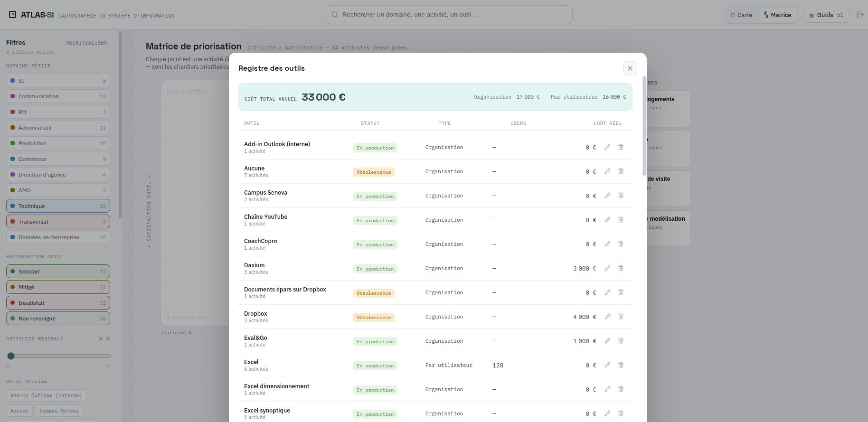Delete the Excel tool (6 activités)

pos(621,365)
